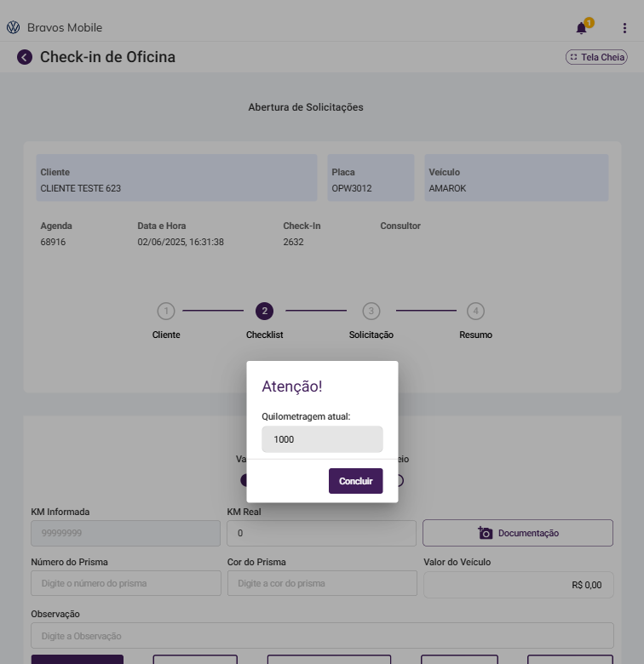The image size is (644, 664).
Task: Click the step 2 Checklist circle
Action: (x=264, y=311)
